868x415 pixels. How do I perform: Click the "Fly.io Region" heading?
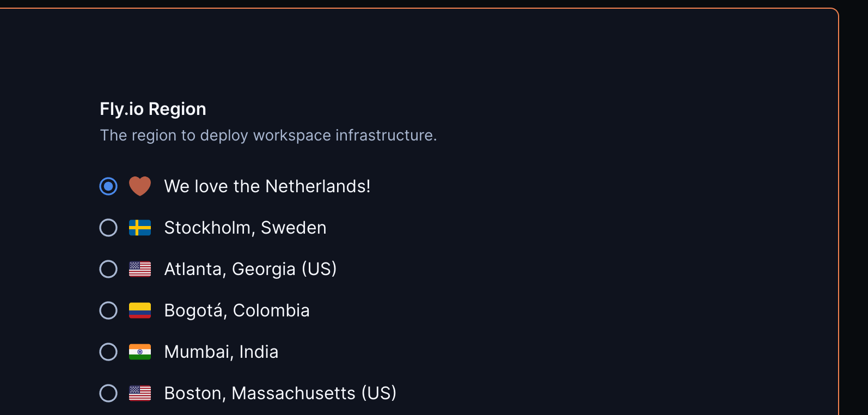(x=153, y=109)
